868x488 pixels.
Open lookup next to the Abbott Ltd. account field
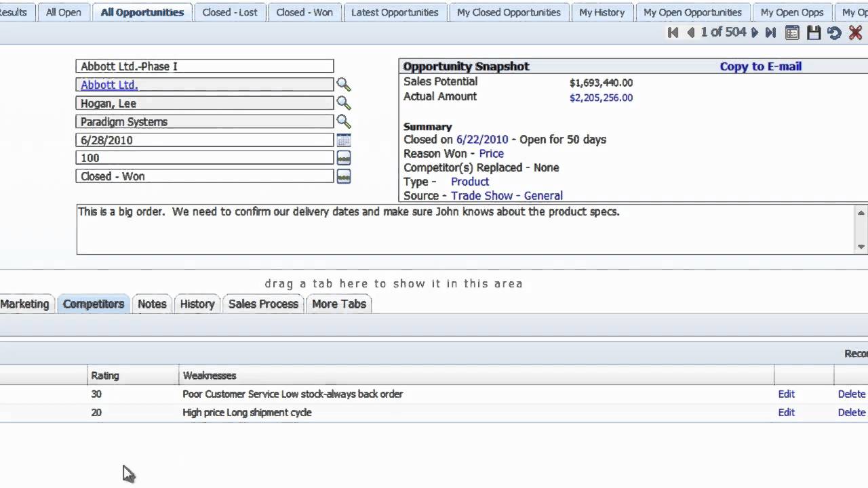[344, 85]
